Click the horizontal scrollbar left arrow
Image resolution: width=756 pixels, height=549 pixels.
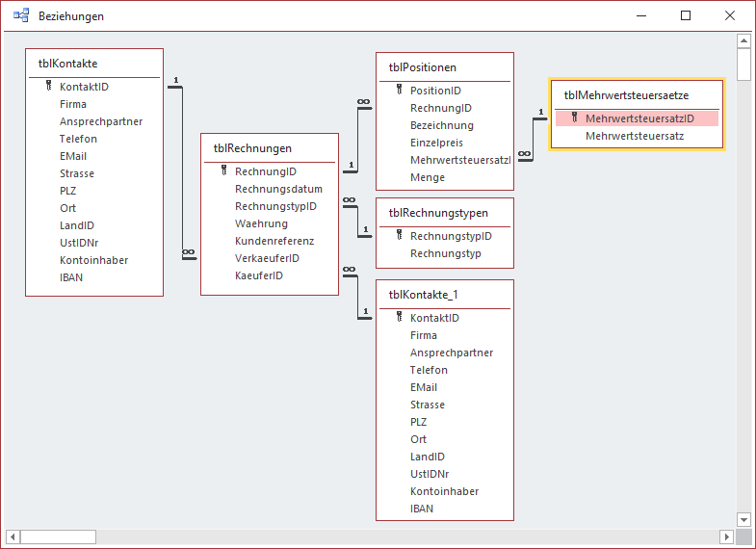12,536
